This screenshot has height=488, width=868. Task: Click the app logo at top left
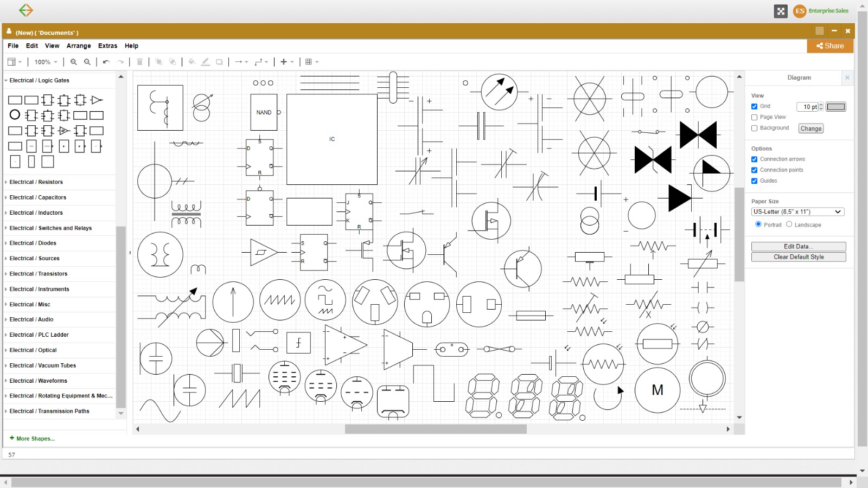coord(25,10)
